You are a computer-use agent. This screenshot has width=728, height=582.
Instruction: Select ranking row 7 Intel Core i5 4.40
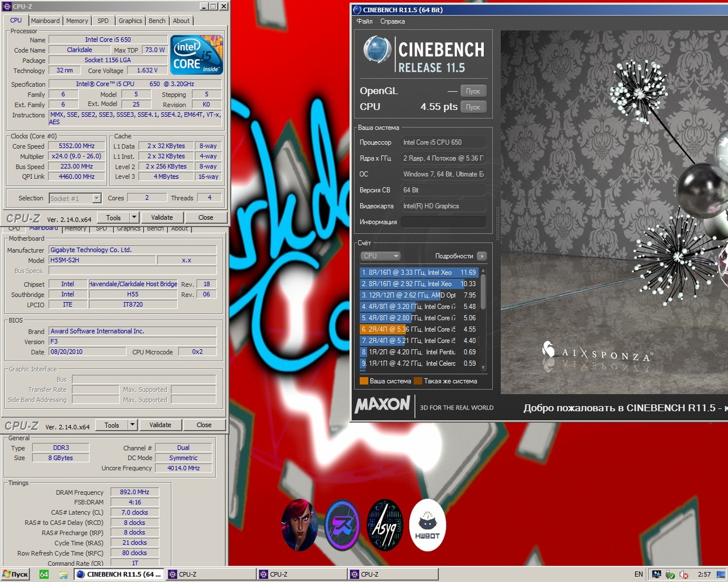[419, 341]
